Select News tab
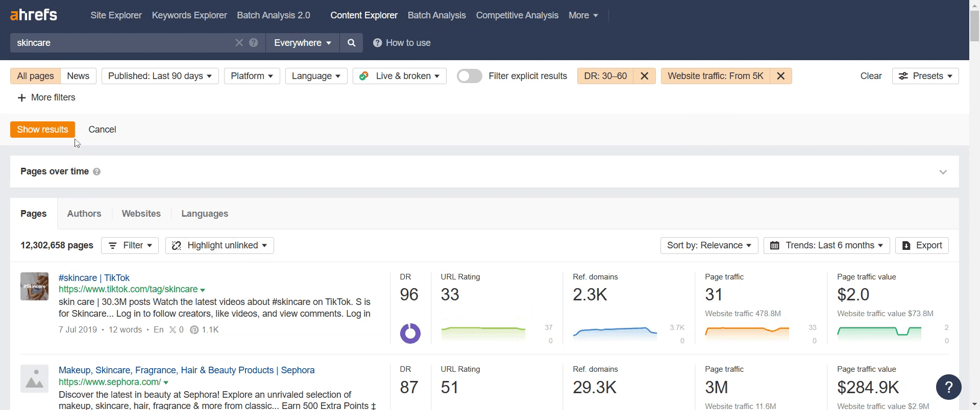Screen dimensions: 980x410 pos(78,76)
